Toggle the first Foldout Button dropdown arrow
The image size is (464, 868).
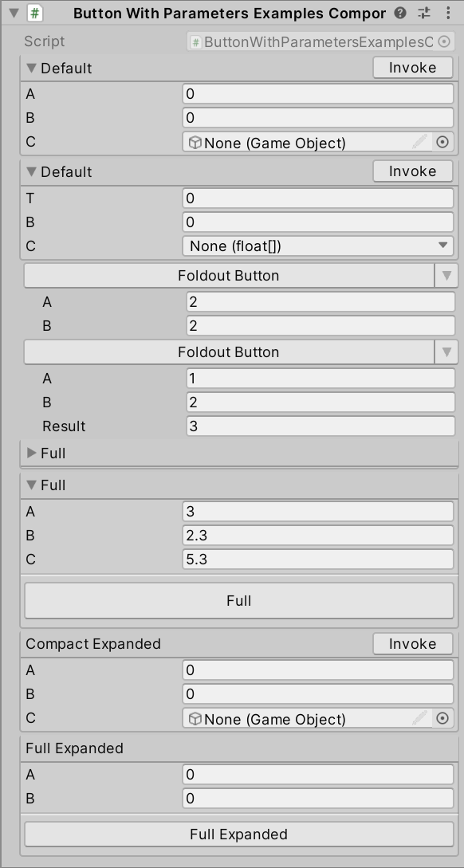pyautogui.click(x=446, y=275)
